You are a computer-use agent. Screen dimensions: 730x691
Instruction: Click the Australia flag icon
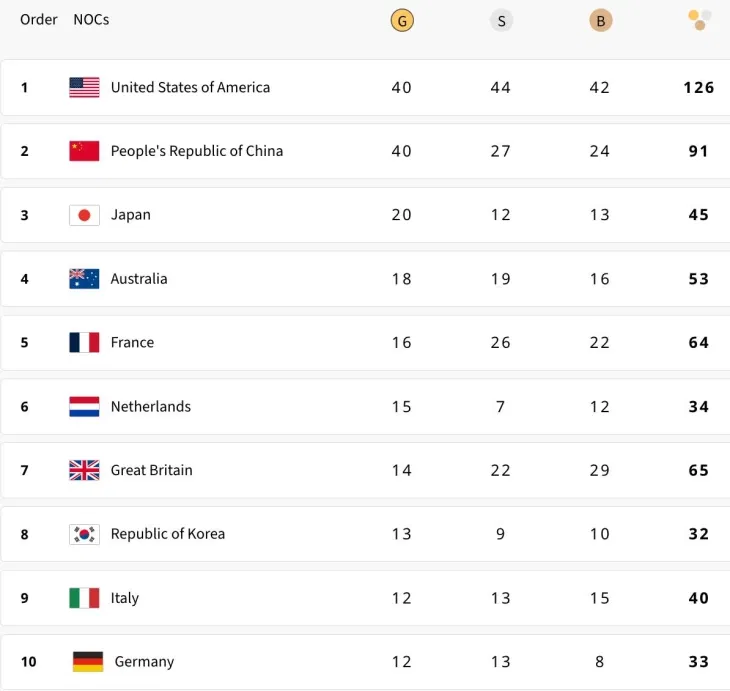click(x=84, y=279)
